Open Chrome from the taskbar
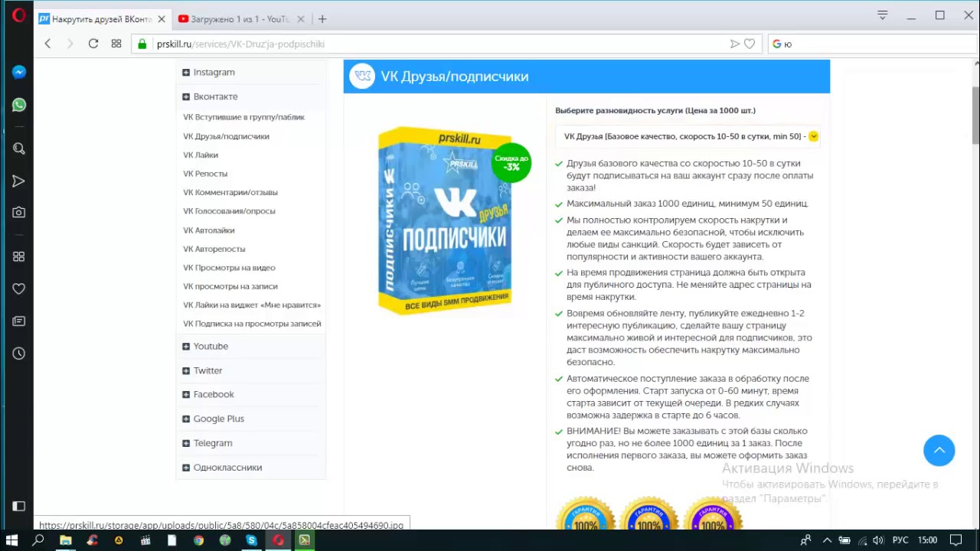Screen dimensions: 980x551 coord(198,540)
